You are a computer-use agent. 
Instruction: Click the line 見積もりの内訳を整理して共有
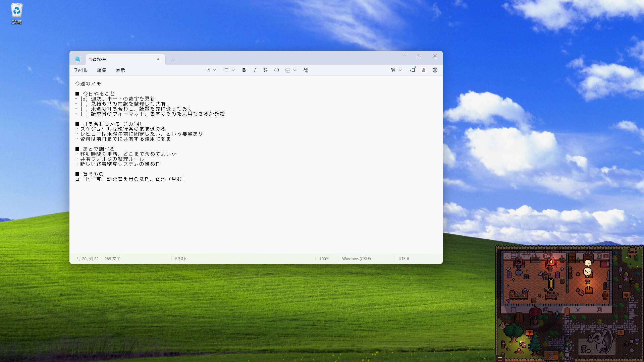[x=128, y=104]
